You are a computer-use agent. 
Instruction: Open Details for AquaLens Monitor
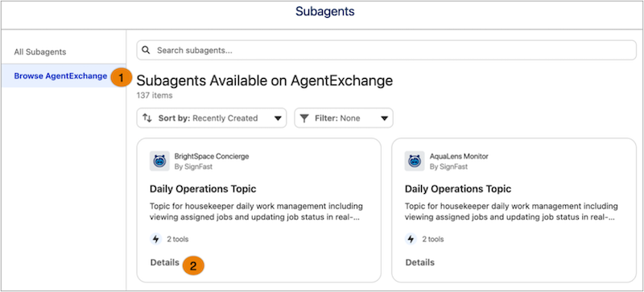pos(419,262)
